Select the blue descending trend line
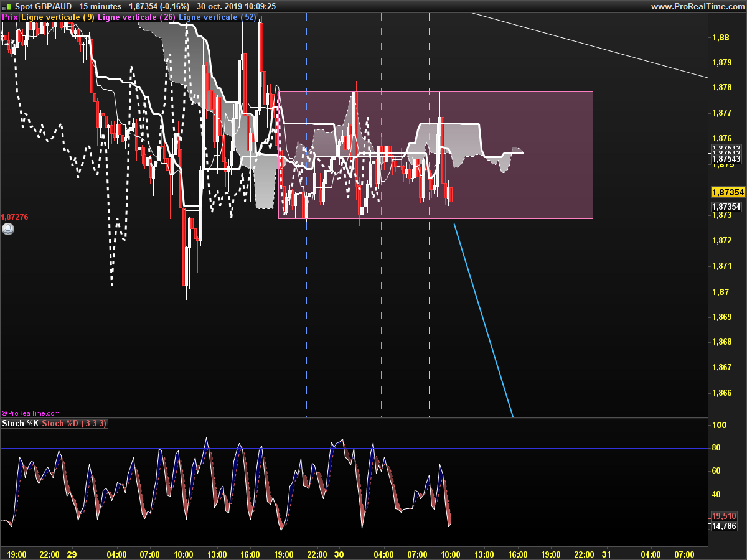 coord(483,320)
